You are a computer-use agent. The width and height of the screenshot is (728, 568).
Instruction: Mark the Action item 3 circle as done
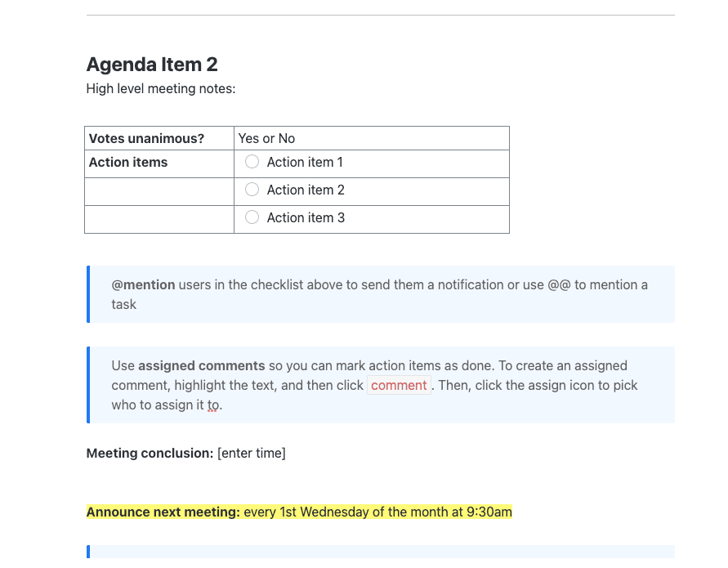252,217
